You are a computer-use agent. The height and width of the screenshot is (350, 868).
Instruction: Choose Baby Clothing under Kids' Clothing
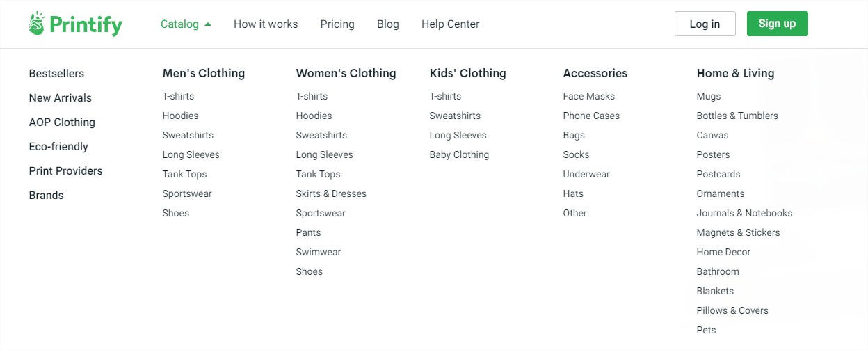(459, 154)
